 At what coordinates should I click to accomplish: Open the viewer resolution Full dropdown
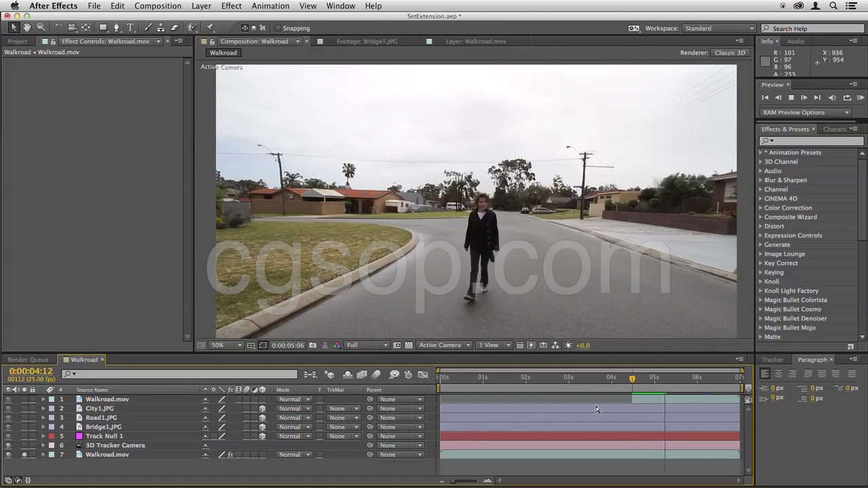pos(367,346)
